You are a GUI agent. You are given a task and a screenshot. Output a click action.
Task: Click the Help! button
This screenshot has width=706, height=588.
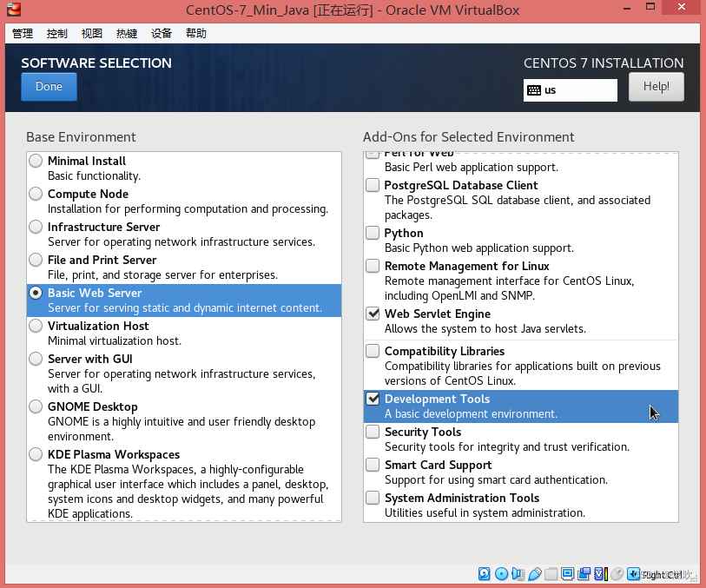click(656, 87)
